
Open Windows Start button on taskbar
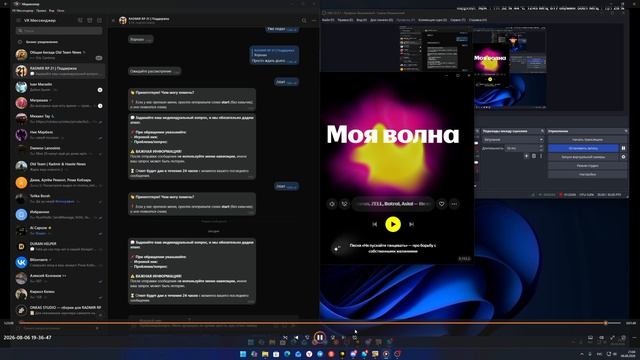[x=243, y=354]
